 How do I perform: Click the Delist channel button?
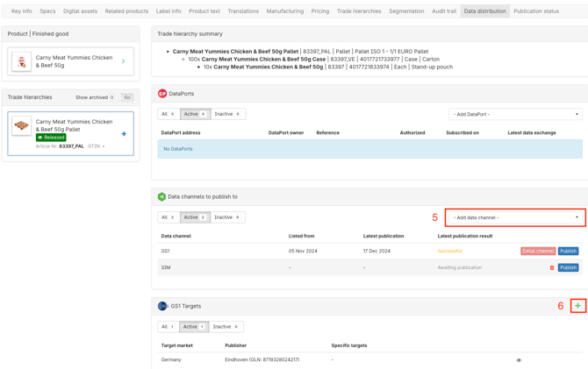[x=537, y=252]
